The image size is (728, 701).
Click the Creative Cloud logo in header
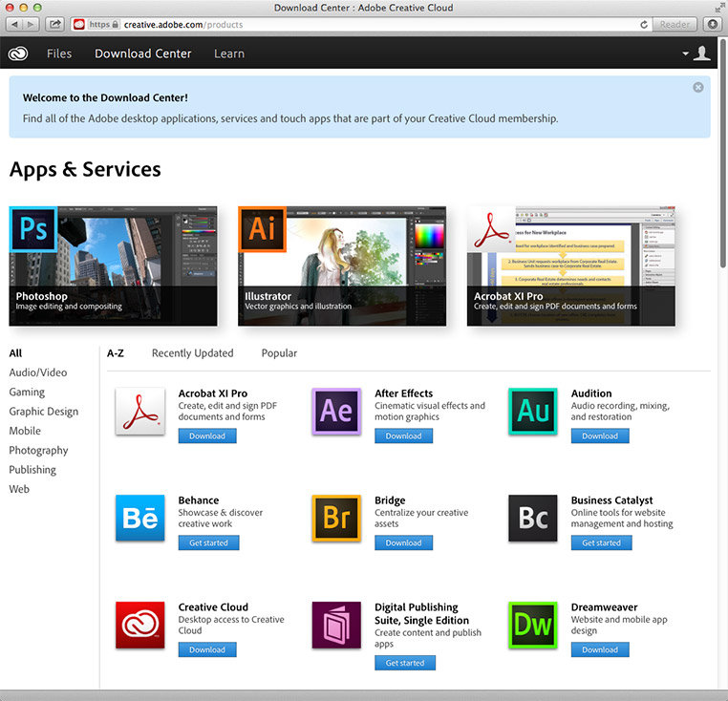18,53
